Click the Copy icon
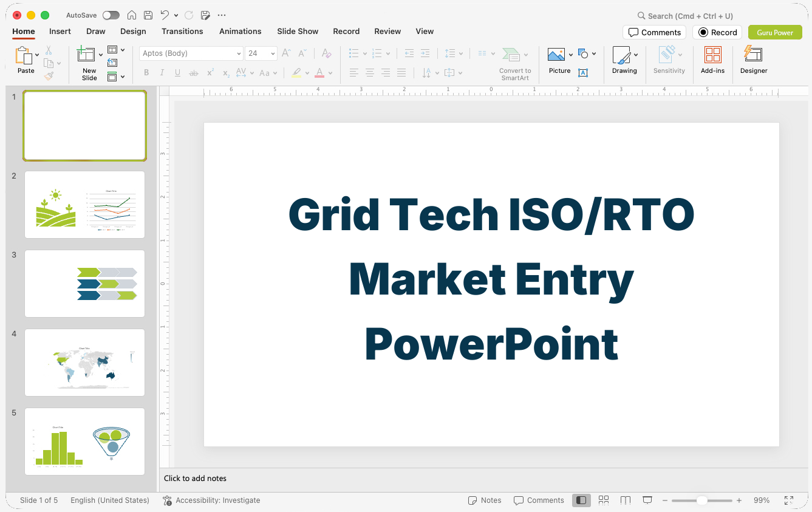Viewport: 812px width, 512px height. (49, 63)
